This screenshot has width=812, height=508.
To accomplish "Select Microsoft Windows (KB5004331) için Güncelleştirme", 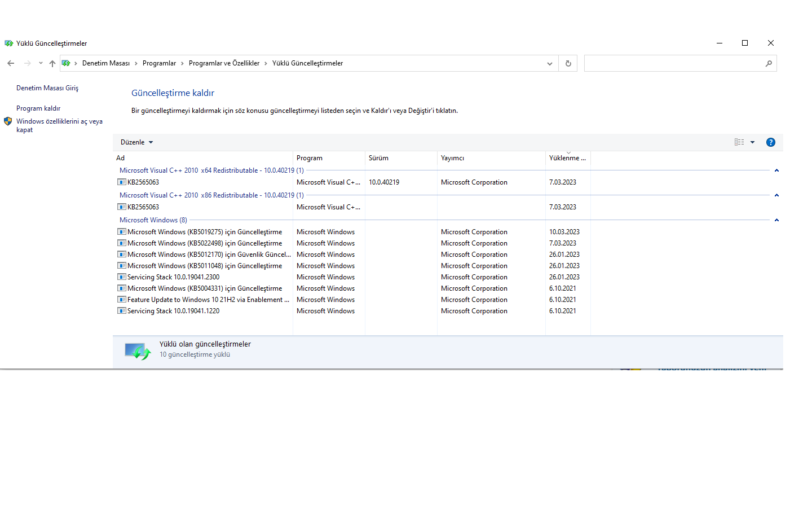I will coord(205,288).
